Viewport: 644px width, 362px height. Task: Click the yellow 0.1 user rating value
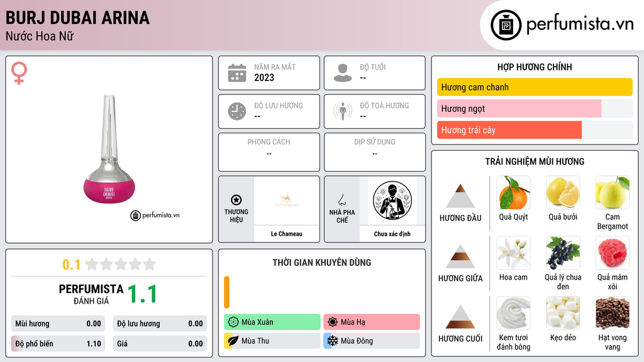[72, 265]
